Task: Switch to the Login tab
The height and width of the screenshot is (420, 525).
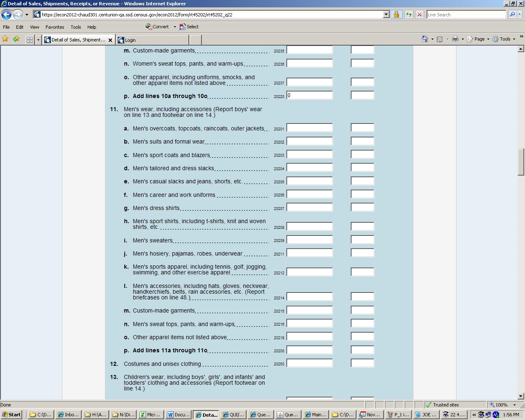Action: 152,40
